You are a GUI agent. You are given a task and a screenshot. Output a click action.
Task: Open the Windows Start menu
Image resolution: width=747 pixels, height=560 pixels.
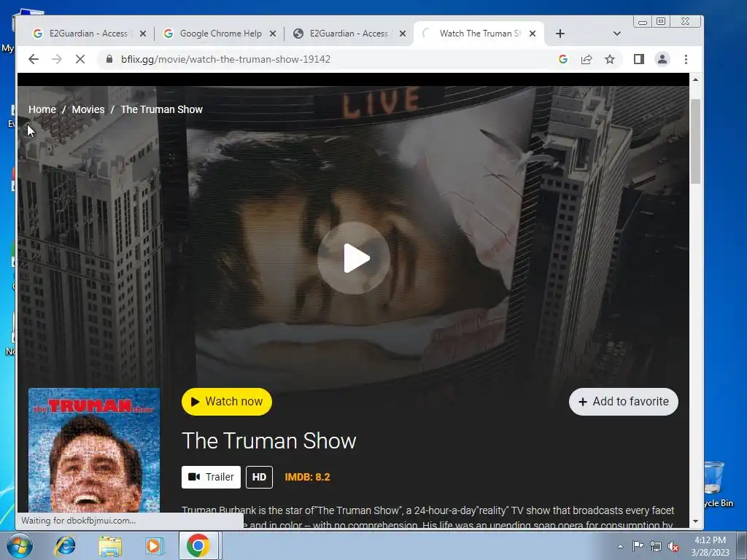click(x=19, y=545)
